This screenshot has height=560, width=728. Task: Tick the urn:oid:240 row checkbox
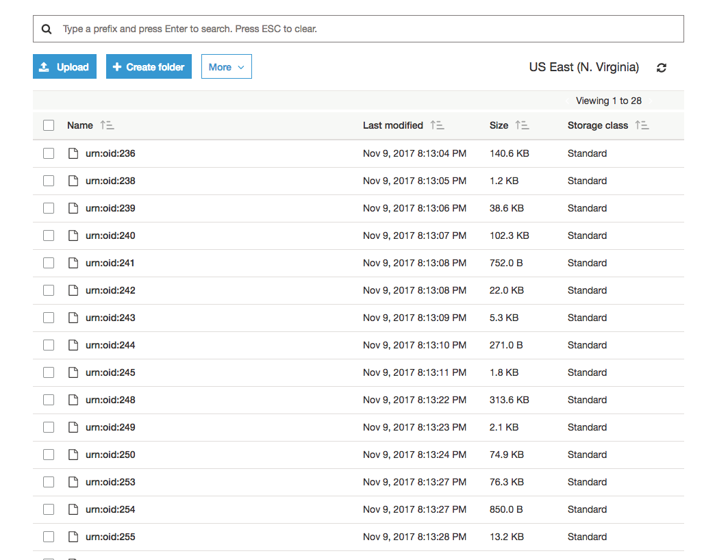(x=49, y=236)
